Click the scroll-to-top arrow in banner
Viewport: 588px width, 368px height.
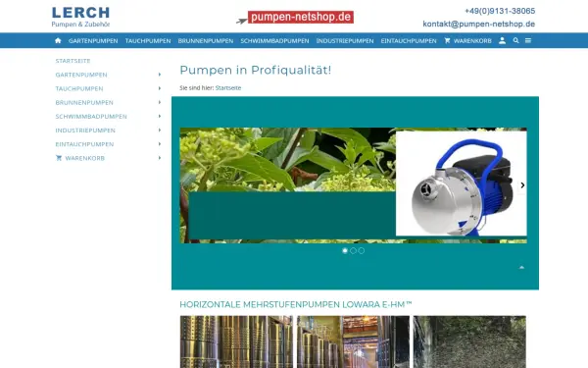coord(521,267)
